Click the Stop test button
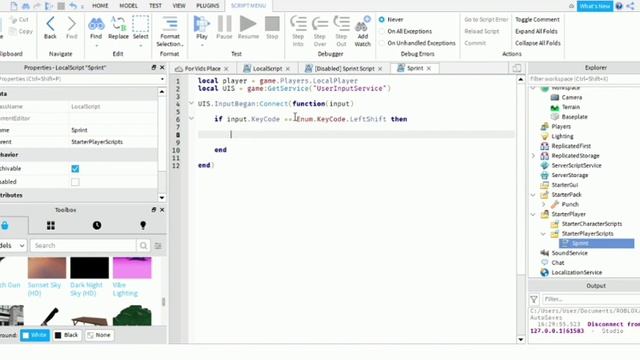The height and width of the screenshot is (360, 640). 272,24
